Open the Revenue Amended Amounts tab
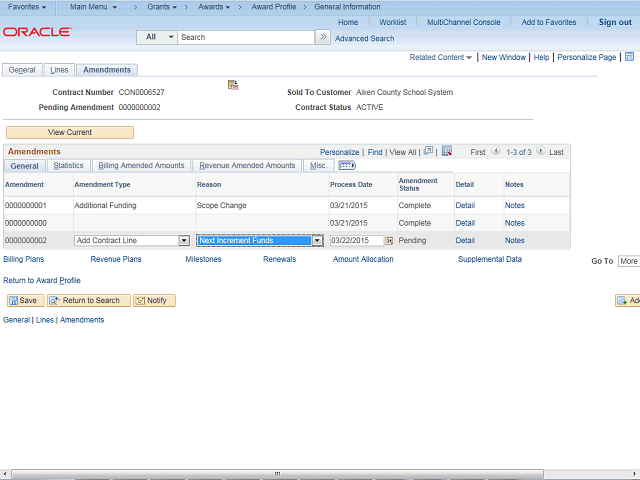 coord(247,165)
